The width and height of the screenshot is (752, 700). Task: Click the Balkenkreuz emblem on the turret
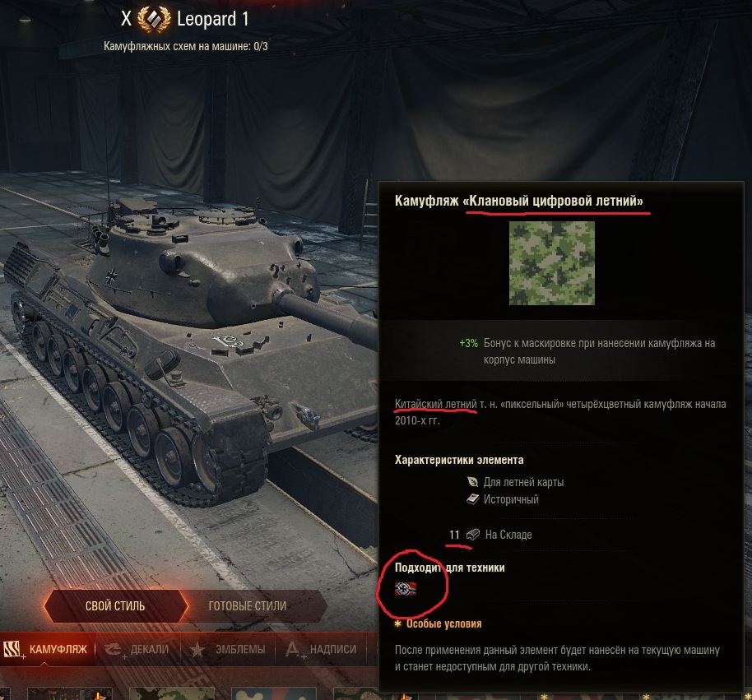point(112,276)
